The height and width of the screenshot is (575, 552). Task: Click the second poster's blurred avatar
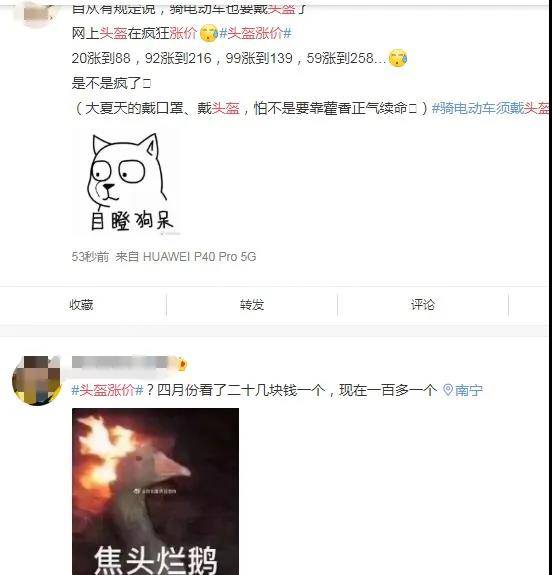(36, 381)
